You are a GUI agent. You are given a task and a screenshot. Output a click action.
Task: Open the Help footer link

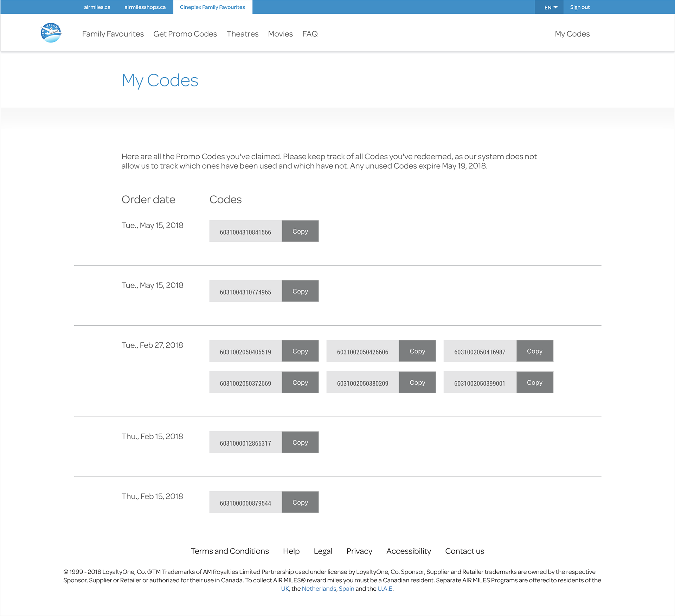click(x=291, y=551)
